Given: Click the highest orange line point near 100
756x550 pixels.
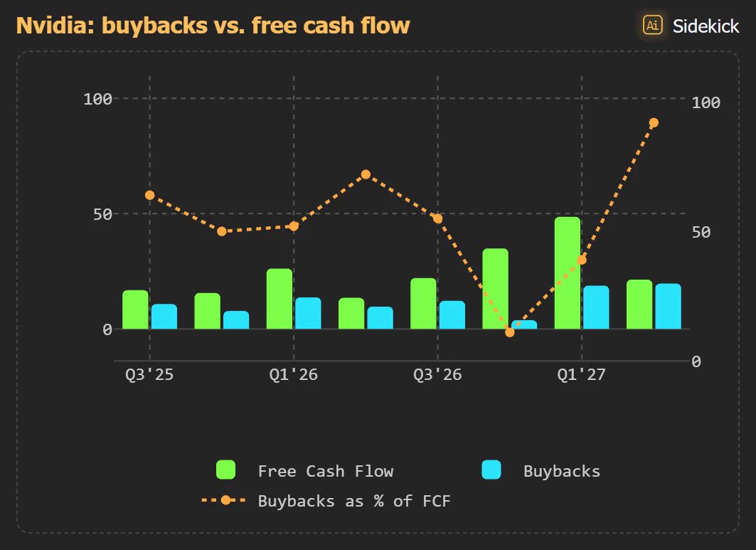Looking at the screenshot, I should point(654,123).
